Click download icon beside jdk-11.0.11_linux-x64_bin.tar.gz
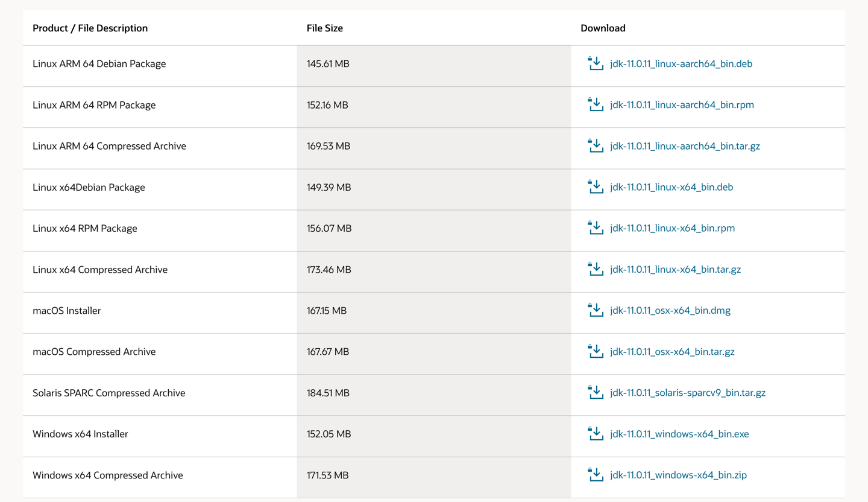This screenshot has height=502, width=868. pos(596,268)
